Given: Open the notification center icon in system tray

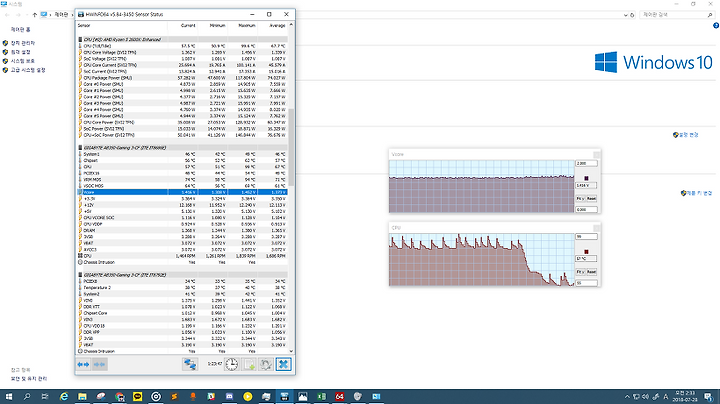Looking at the screenshot, I should point(709,397).
